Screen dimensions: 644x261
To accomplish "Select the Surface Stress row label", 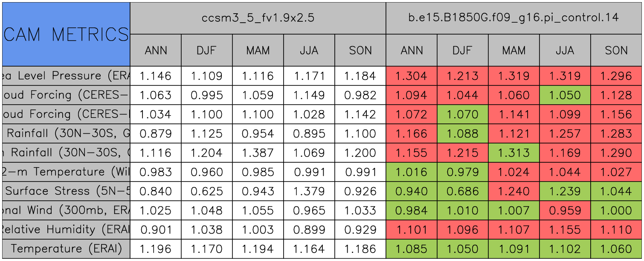I will (x=66, y=191).
